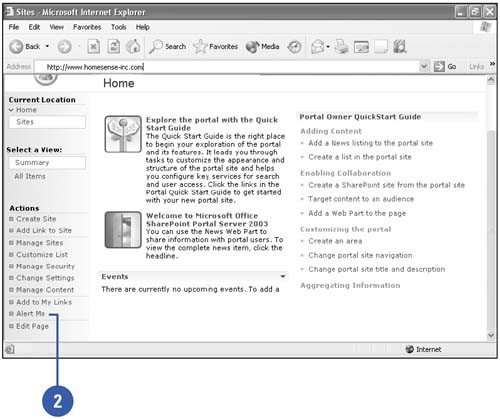Open the Media toolbar button

click(x=262, y=47)
